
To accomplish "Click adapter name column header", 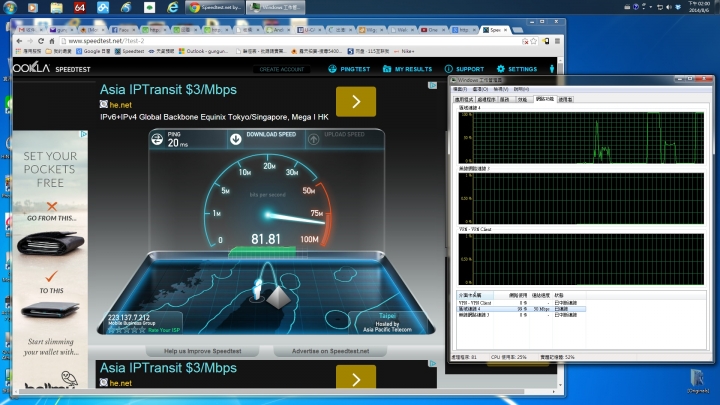I will 475,295.
